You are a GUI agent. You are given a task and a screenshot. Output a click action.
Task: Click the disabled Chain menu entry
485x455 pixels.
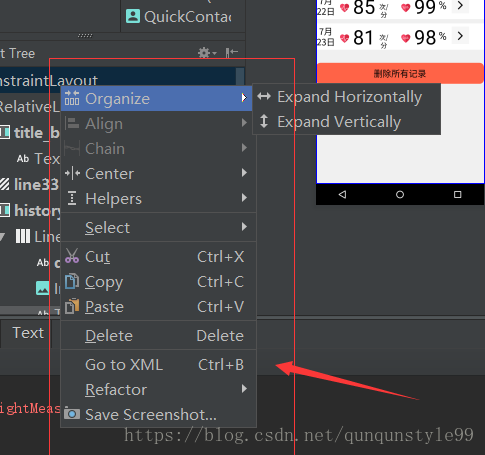(158, 149)
